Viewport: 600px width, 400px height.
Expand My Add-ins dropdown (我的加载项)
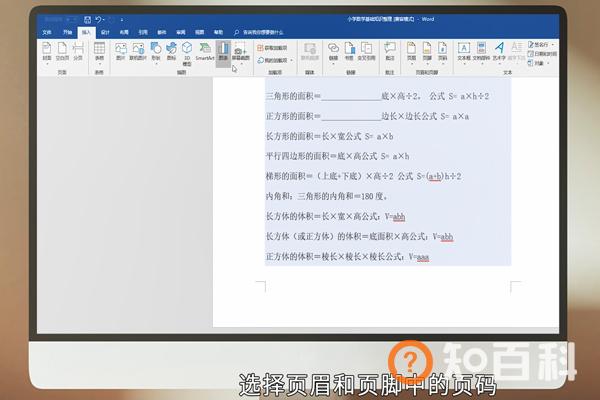(275, 60)
